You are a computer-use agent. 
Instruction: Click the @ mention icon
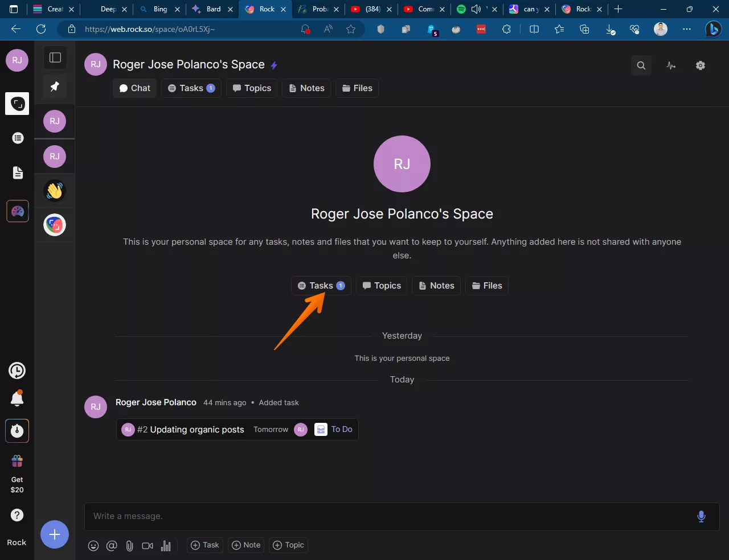pos(112,546)
